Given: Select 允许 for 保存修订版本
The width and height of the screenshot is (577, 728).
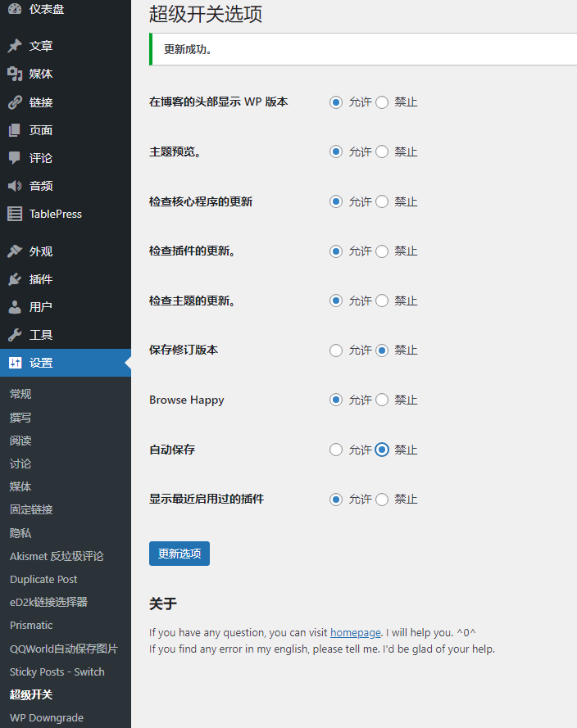Looking at the screenshot, I should [x=336, y=350].
